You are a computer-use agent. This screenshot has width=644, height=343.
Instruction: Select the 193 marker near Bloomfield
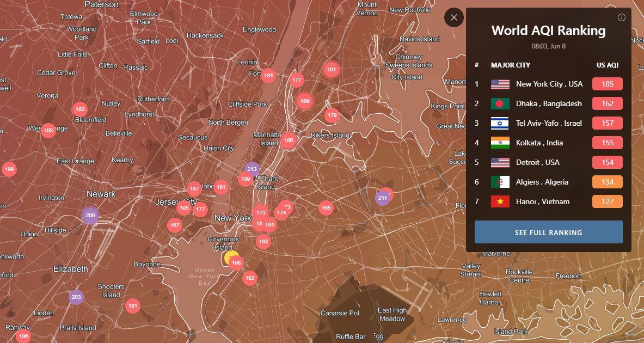coord(80,109)
